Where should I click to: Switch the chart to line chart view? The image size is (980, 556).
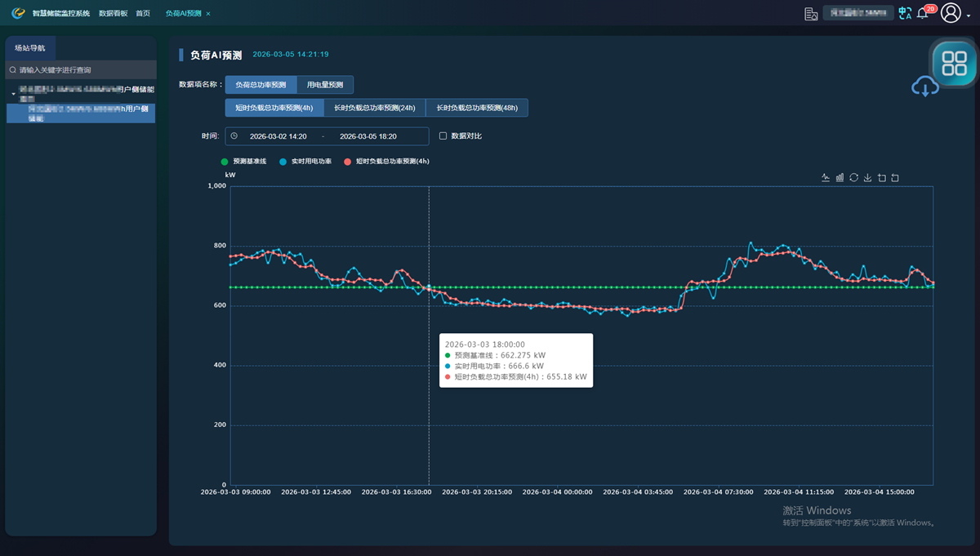(826, 177)
